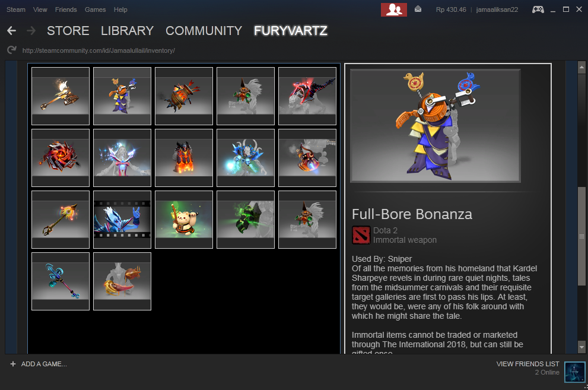Select the blue horned skull armor item
The image size is (588, 390).
(x=246, y=158)
